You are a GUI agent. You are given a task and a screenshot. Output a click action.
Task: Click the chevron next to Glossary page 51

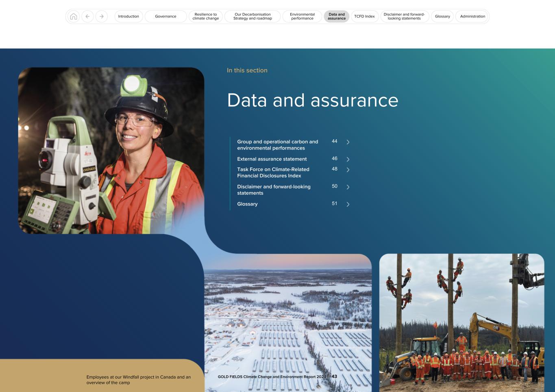tap(348, 204)
